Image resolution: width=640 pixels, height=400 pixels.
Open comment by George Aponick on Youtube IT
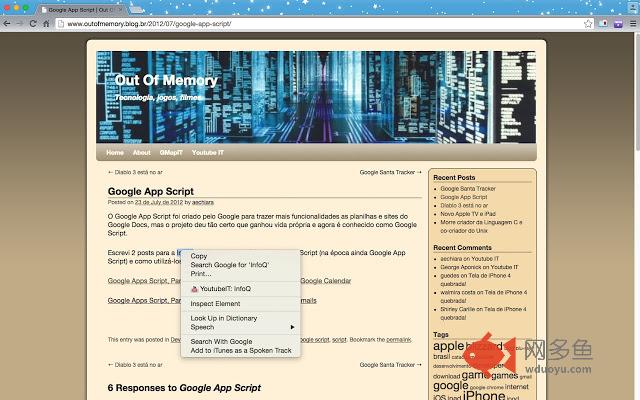coord(479,267)
